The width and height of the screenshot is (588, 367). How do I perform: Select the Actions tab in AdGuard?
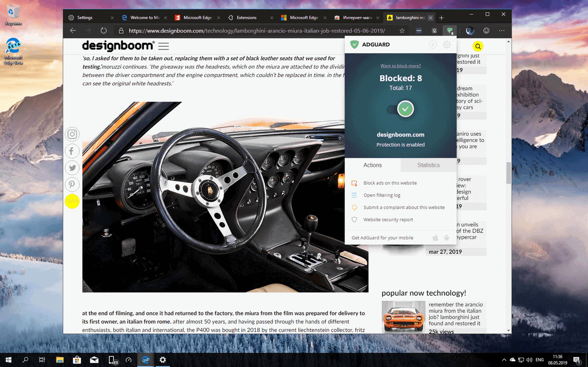point(372,165)
